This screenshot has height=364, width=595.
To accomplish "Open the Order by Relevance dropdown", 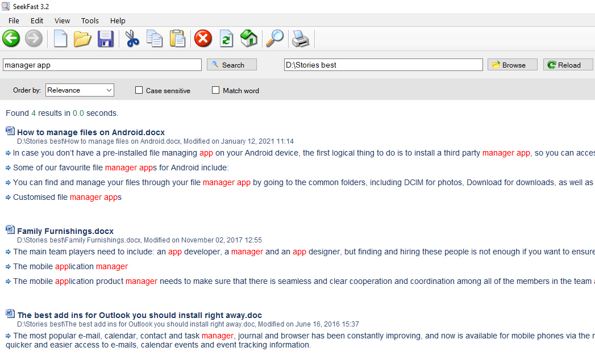I will click(x=80, y=90).
